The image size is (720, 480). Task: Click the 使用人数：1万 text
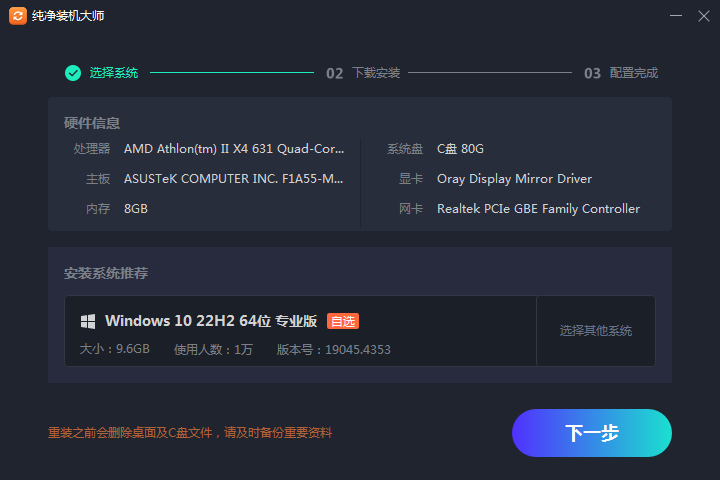214,350
